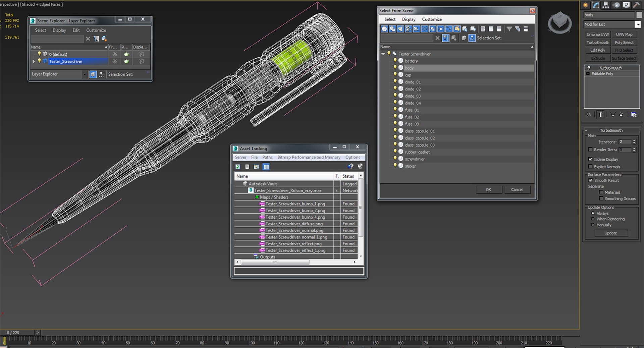Toggle Display Lights filter in Select From Scene
The height and width of the screenshot is (348, 644).
[400, 29]
